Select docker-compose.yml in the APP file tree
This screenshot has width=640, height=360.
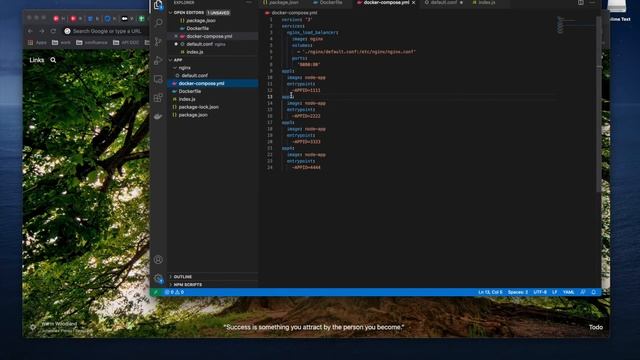[213, 83]
